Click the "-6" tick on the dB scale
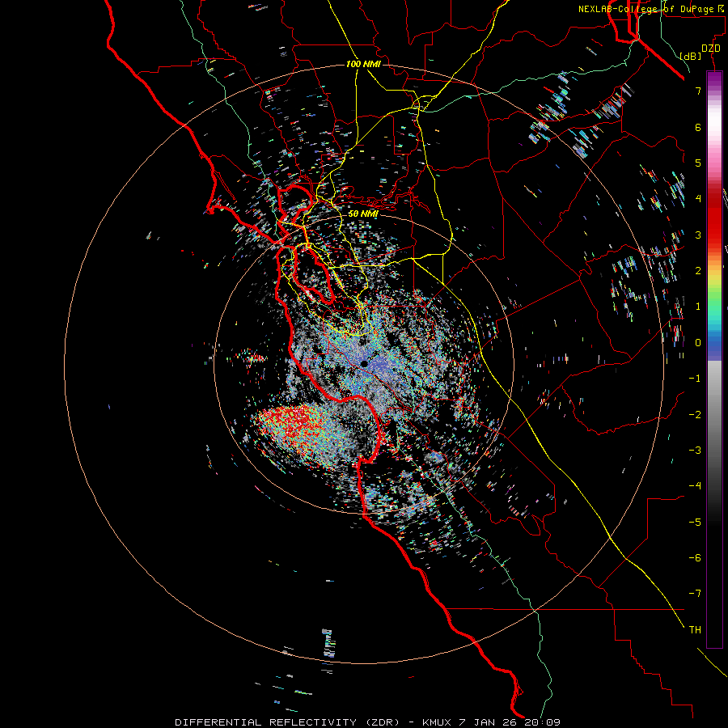Screen dimensions: 728x728 click(x=695, y=558)
